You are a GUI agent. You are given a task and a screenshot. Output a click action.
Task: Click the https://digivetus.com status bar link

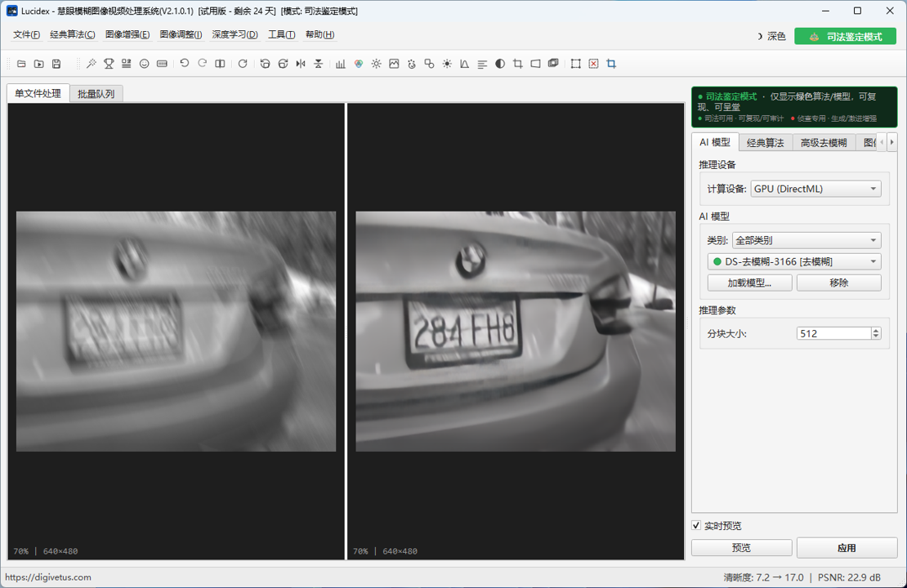48,577
